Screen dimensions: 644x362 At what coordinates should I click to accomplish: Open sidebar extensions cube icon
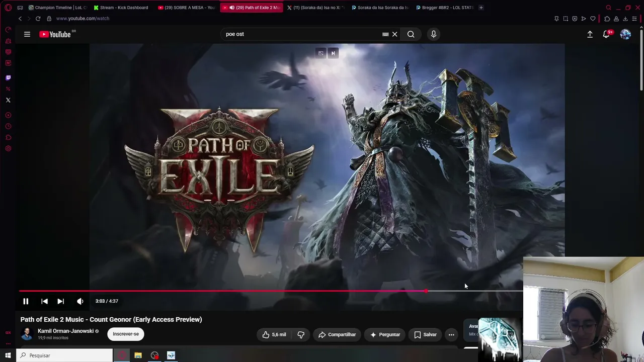point(8,137)
